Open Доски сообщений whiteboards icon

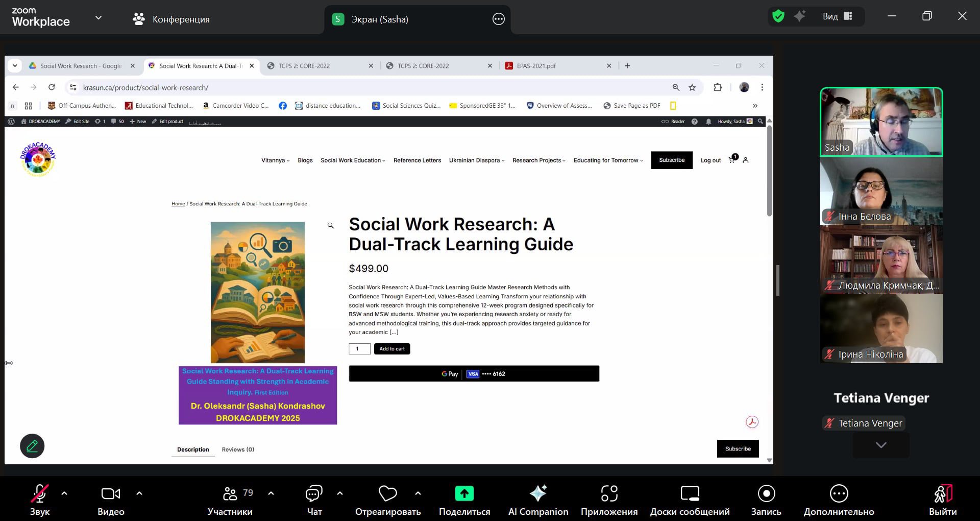(x=690, y=494)
